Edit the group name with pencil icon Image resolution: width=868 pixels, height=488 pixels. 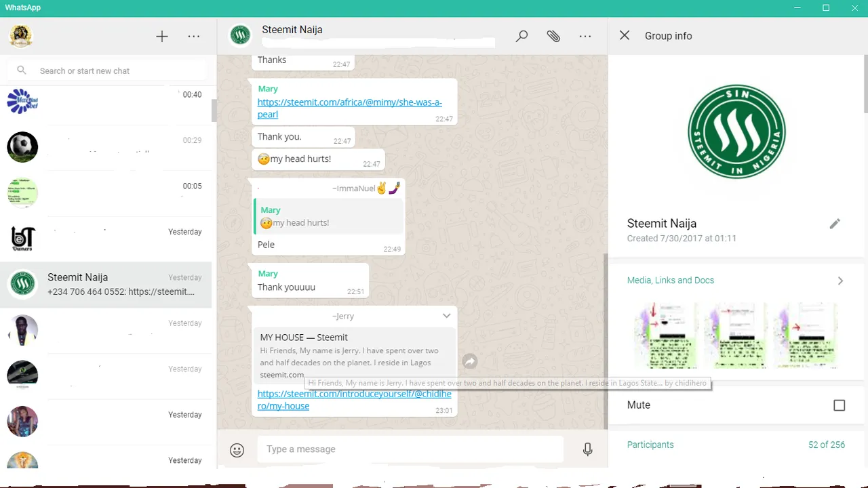(835, 224)
